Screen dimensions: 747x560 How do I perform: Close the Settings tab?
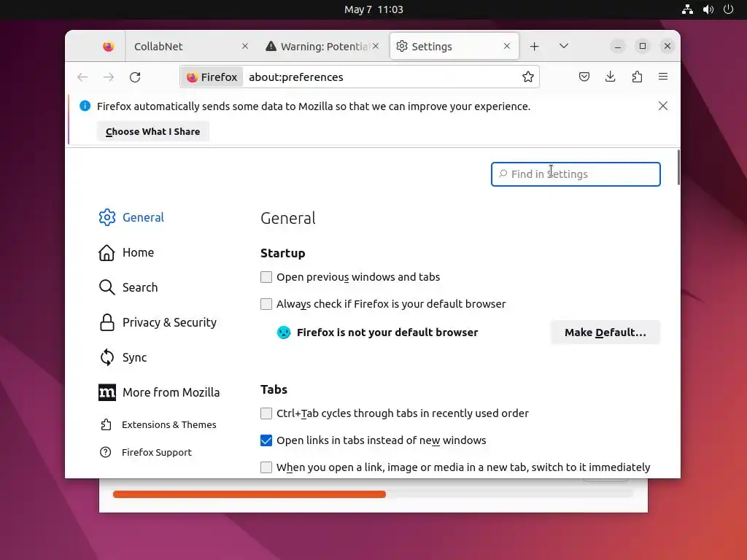[x=507, y=46]
